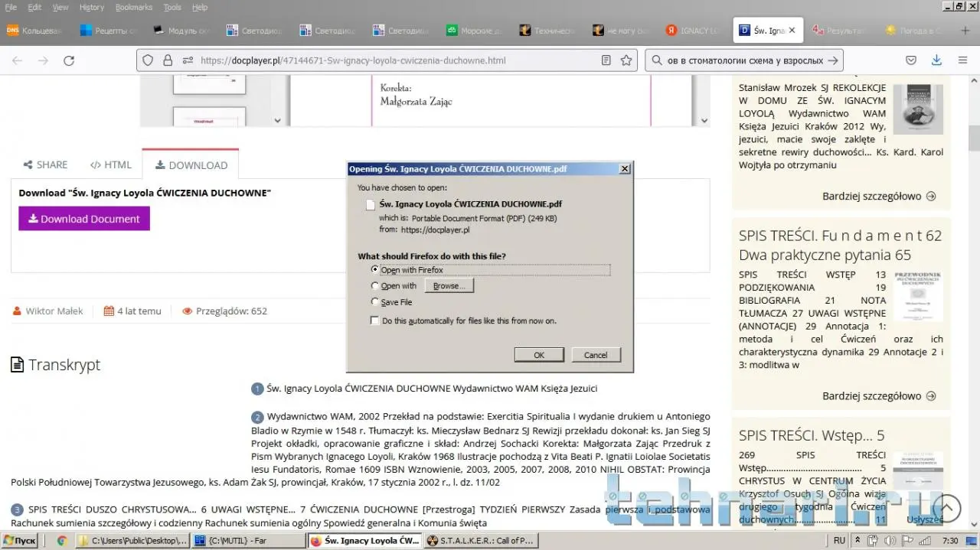
Task: Open the HTML embed tab
Action: click(x=111, y=164)
